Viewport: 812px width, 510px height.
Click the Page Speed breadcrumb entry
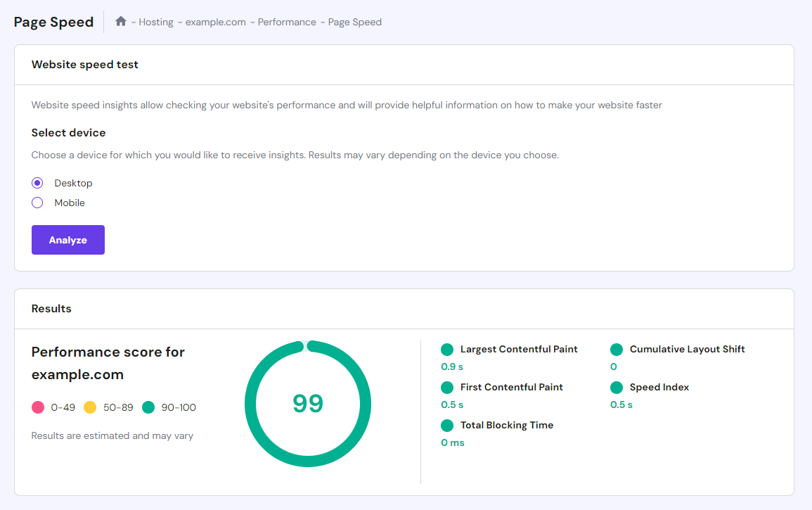point(354,22)
